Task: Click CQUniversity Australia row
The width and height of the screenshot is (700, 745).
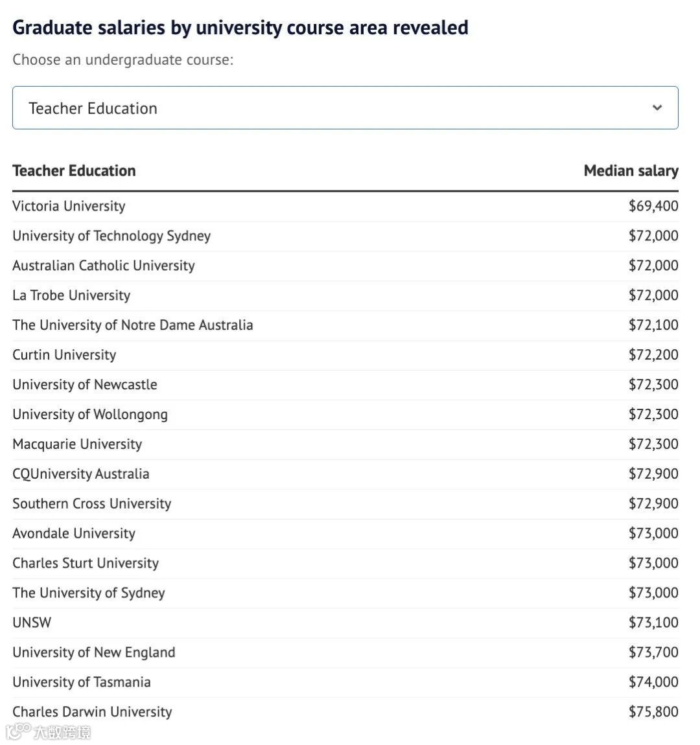Action: (81, 474)
